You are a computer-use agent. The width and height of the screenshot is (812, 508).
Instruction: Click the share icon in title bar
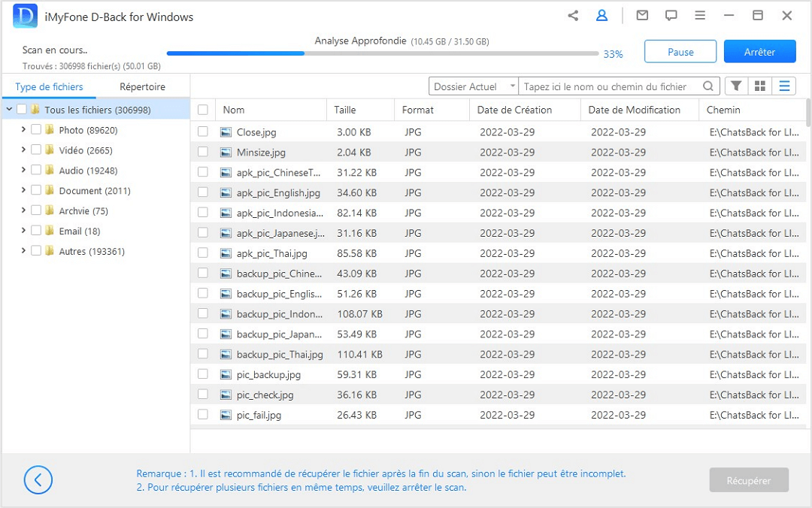tap(573, 16)
